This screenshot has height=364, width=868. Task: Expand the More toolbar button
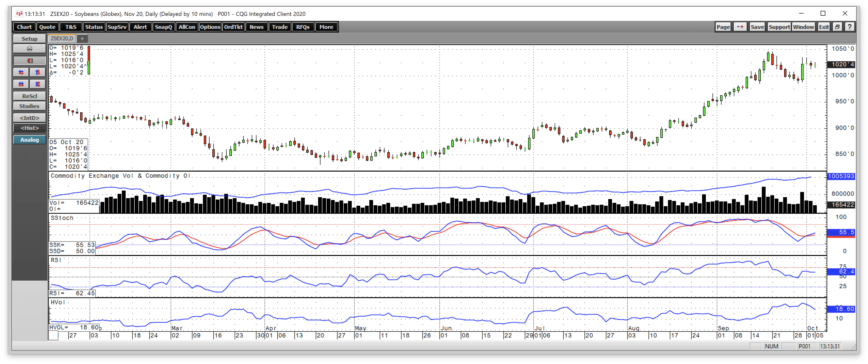click(326, 27)
